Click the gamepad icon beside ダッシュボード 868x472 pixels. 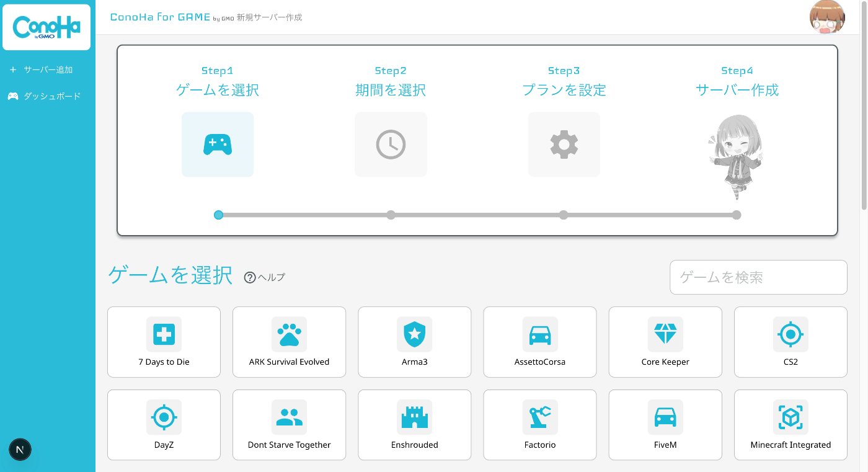pyautogui.click(x=13, y=96)
